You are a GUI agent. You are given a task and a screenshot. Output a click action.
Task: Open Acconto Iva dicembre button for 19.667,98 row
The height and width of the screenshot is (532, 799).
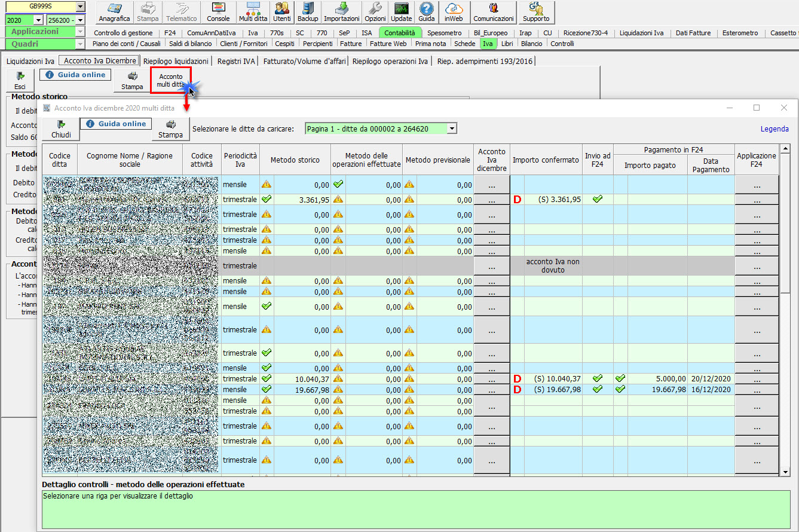[492, 390]
